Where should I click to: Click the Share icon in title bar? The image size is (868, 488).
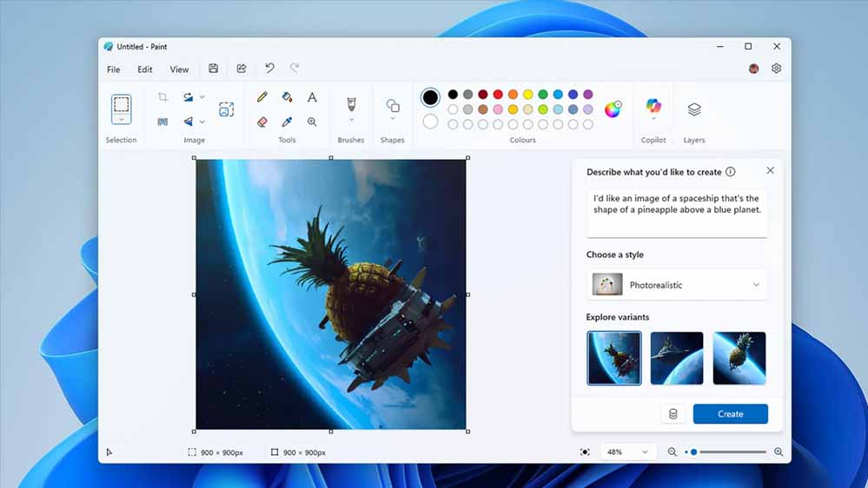242,69
